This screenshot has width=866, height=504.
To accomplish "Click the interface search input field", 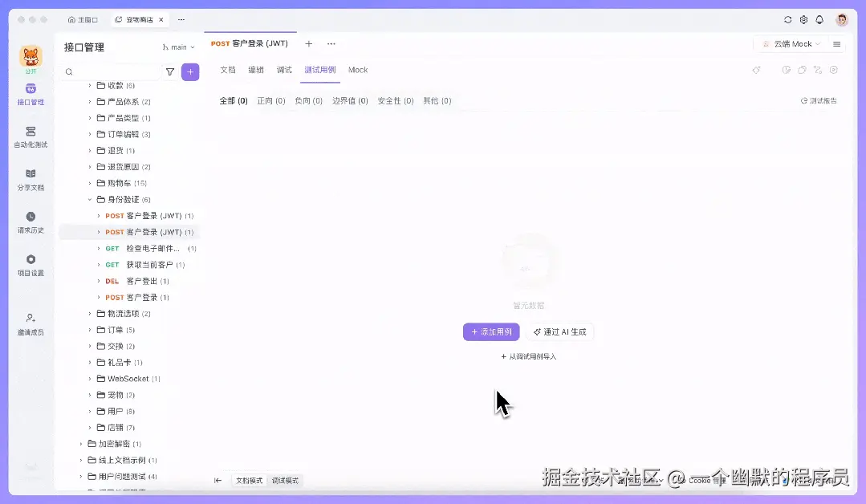I will tap(112, 72).
